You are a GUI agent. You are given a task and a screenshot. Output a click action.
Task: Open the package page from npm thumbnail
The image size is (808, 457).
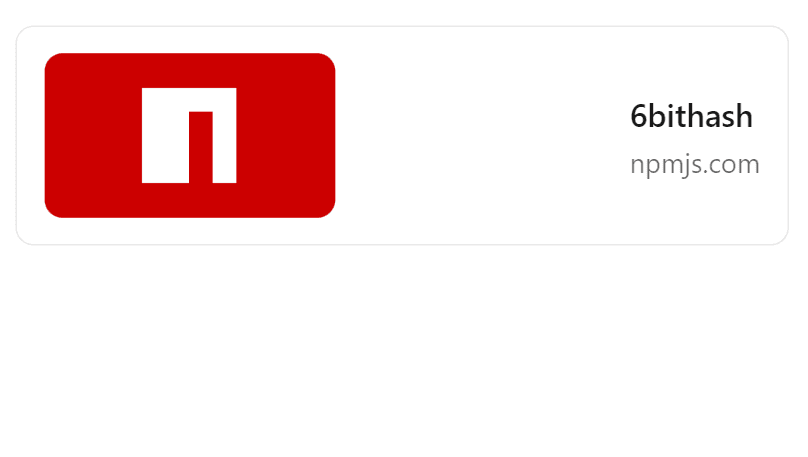[190, 135]
